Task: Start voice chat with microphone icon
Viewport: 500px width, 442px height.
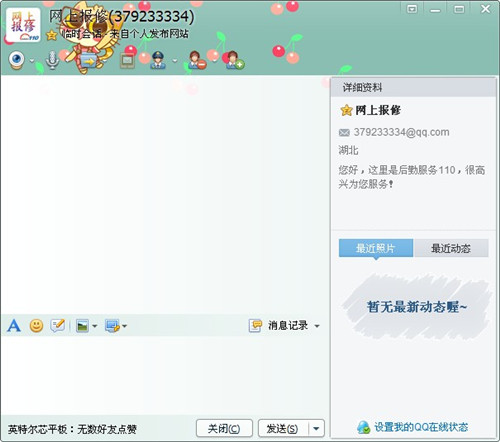Action: coord(52,60)
